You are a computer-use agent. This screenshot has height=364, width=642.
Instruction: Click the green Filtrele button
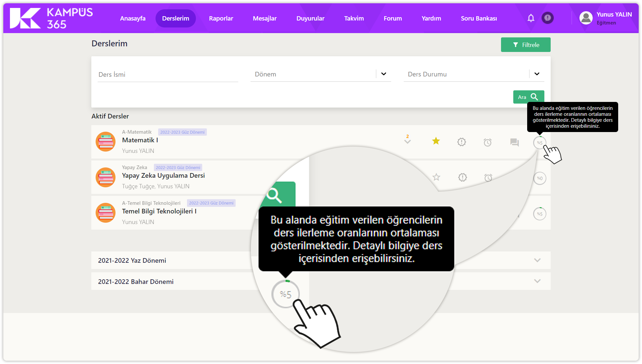click(x=526, y=45)
